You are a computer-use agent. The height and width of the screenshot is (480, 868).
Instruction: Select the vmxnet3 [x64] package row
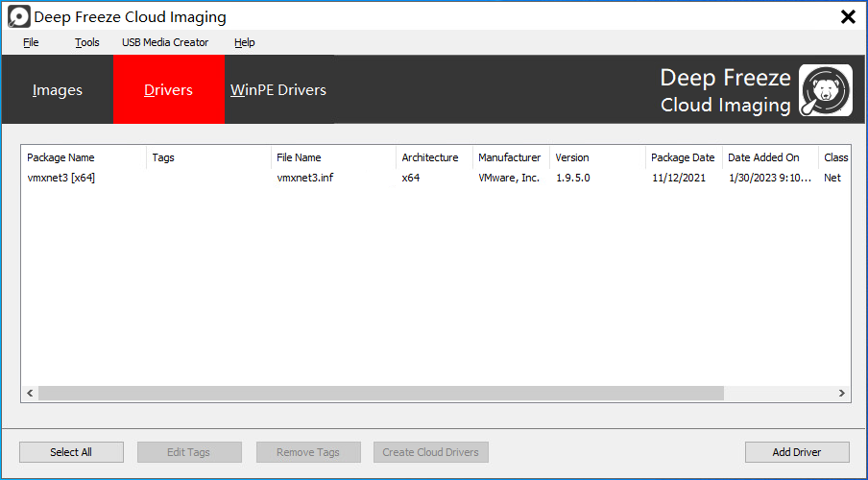pos(436,178)
